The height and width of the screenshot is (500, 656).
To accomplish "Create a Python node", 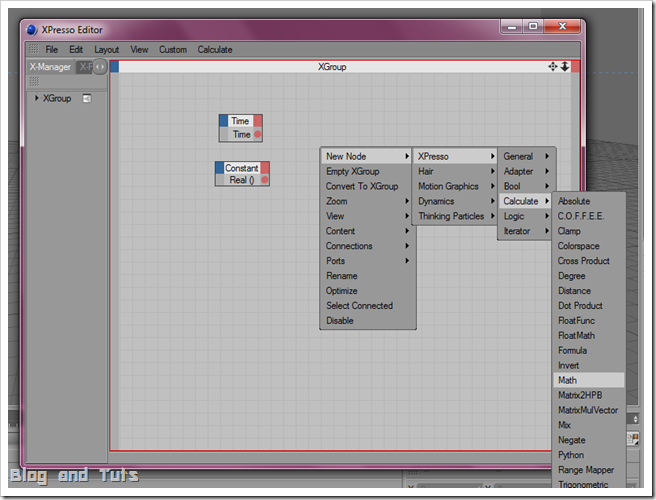I will click(589, 455).
